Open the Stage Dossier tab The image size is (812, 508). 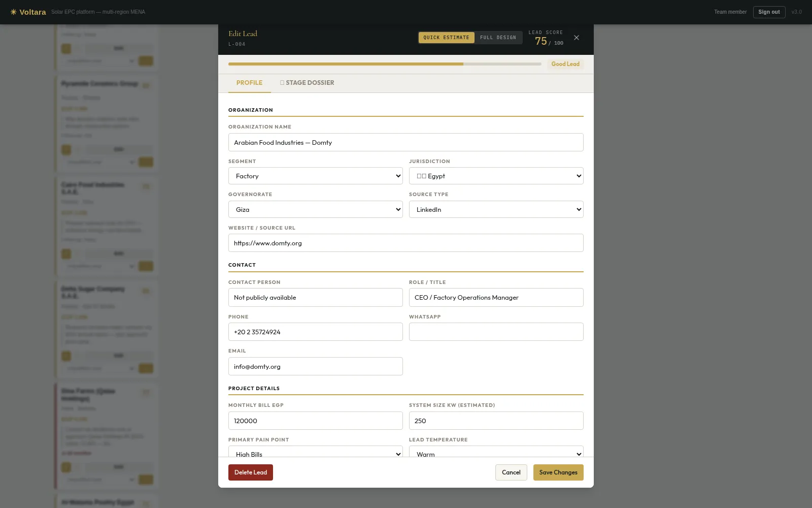pos(307,83)
